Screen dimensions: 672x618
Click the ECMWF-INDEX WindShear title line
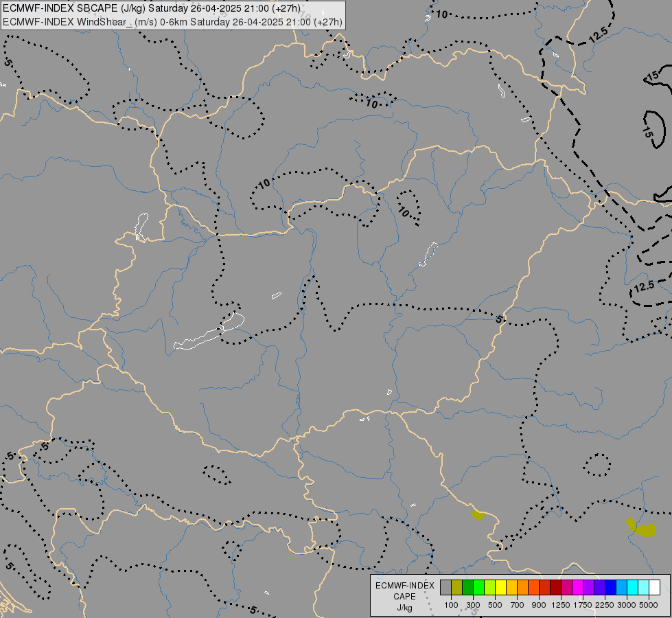click(x=172, y=22)
